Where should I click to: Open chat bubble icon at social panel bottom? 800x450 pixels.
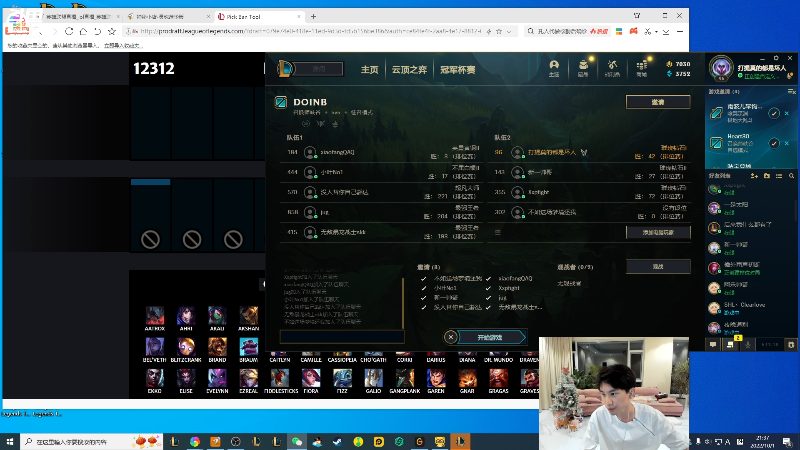pos(713,344)
